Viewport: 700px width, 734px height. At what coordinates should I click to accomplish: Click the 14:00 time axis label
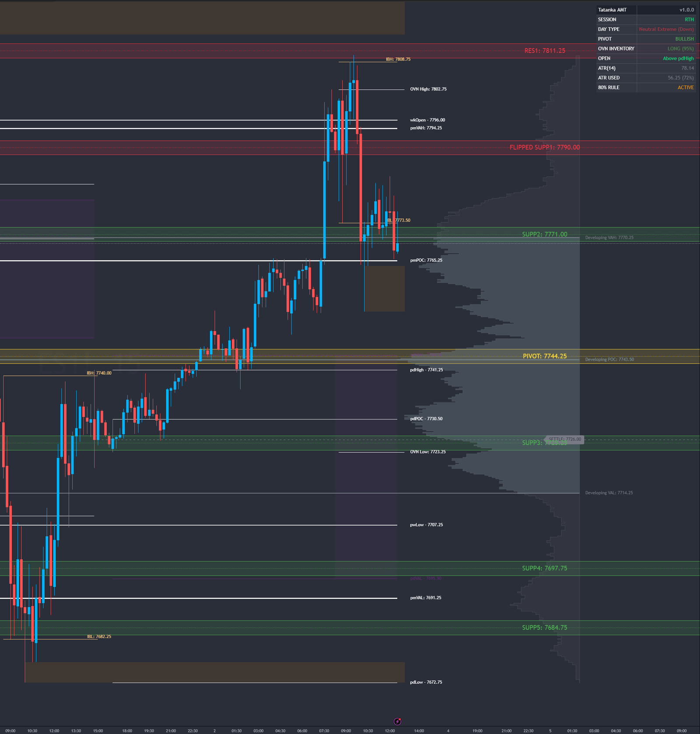tap(419, 731)
